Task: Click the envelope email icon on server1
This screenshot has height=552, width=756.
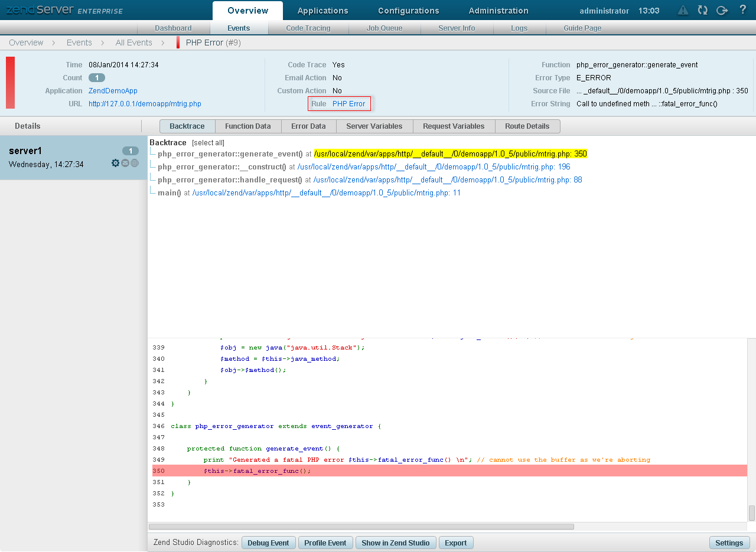Action: (125, 163)
